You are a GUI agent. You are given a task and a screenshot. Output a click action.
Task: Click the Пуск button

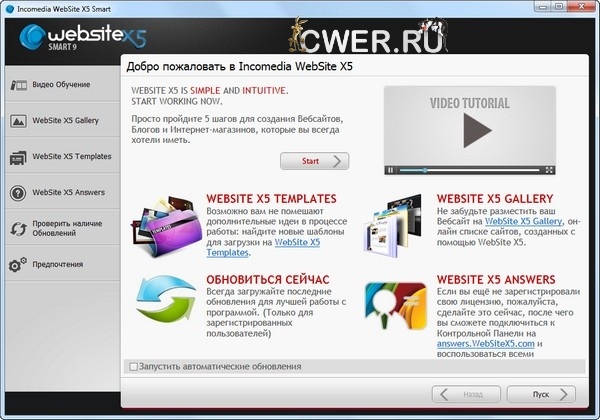point(541,394)
